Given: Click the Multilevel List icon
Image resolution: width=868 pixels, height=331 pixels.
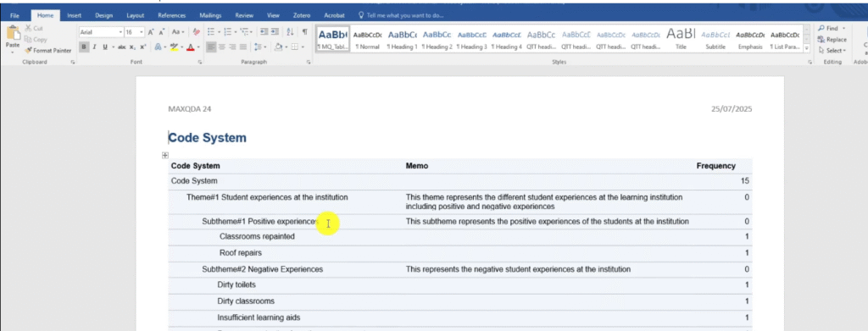Looking at the screenshot, I should (245, 32).
